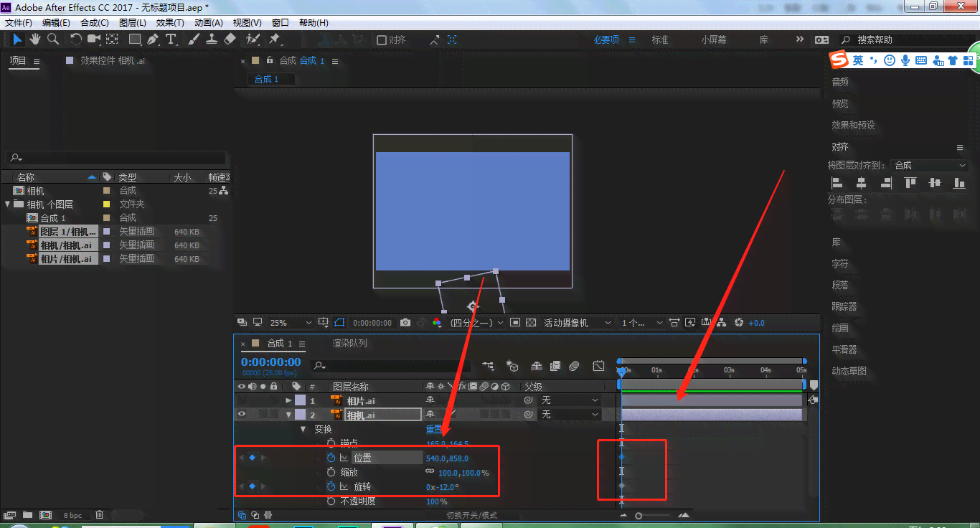980x528 pixels.
Task: Open the 合成(C) menu
Action: click(x=95, y=23)
